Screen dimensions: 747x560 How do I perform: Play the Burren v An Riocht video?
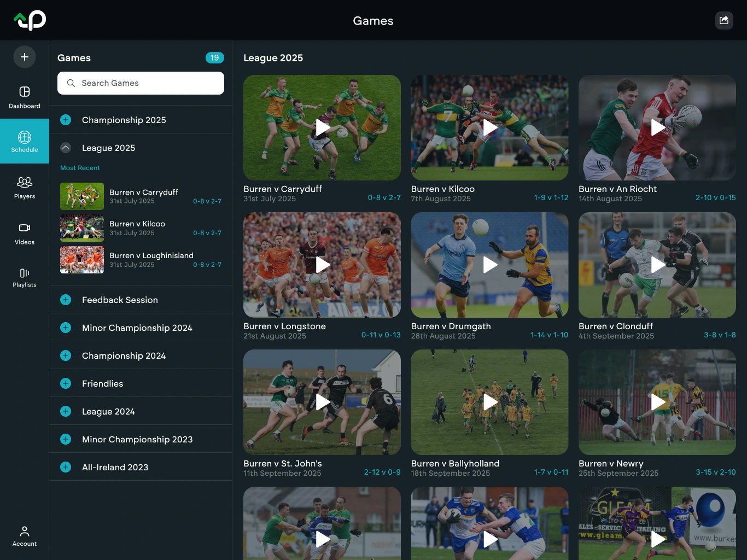click(x=658, y=128)
